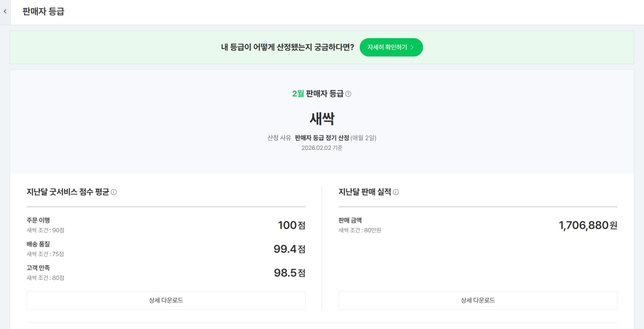Click info icon next to 지난달 판매 실적
The width and height of the screenshot is (644, 329).
(x=396, y=192)
